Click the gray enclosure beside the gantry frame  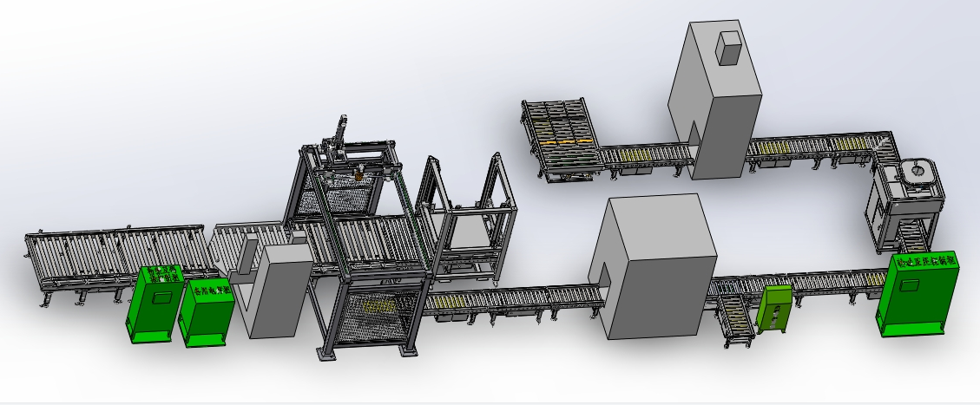(278, 291)
